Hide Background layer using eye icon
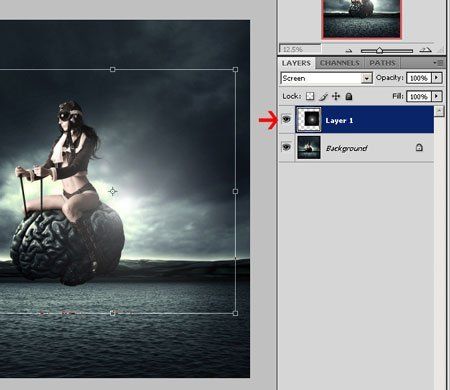This screenshot has height=390, width=450. (286, 147)
